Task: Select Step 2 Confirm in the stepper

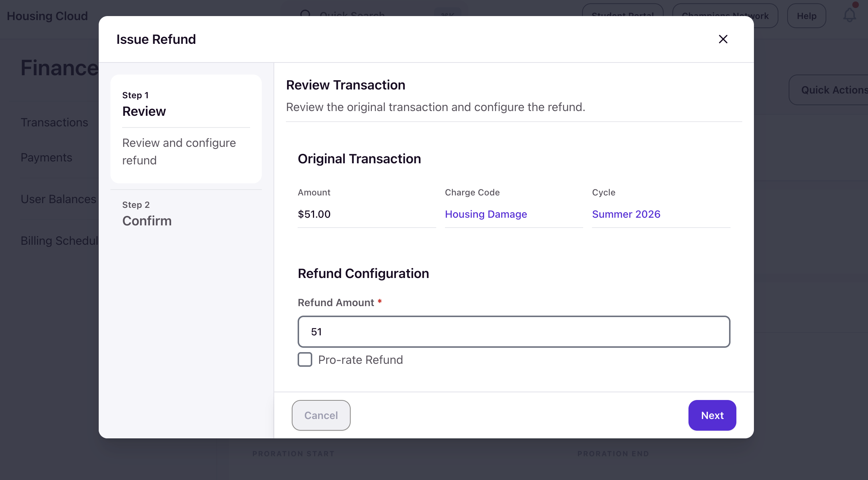Action: point(186,214)
